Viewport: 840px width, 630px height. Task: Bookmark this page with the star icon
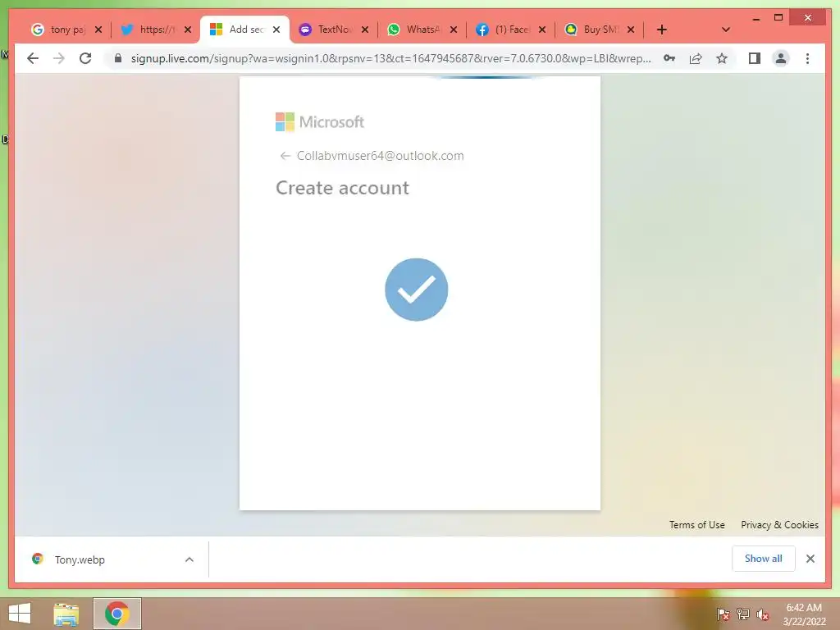(x=722, y=58)
